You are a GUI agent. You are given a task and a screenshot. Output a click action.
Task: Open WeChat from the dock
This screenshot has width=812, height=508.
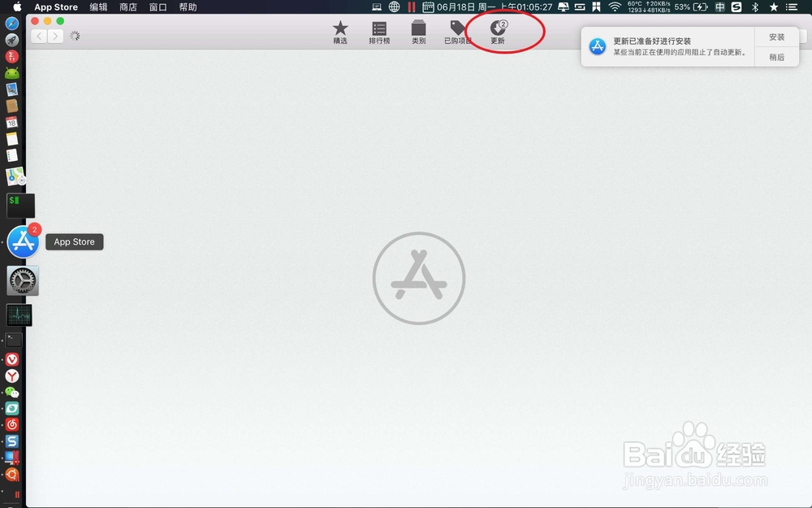pos(12,393)
